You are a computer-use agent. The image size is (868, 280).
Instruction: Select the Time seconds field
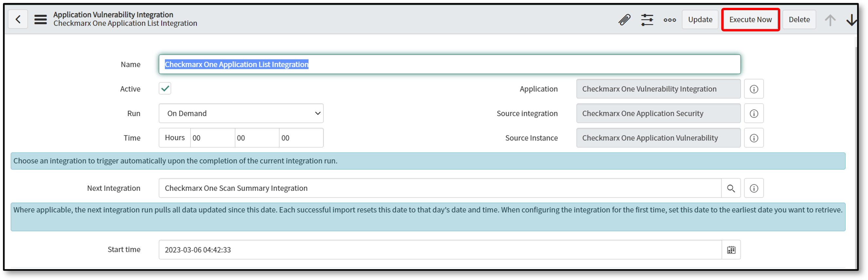tap(301, 138)
